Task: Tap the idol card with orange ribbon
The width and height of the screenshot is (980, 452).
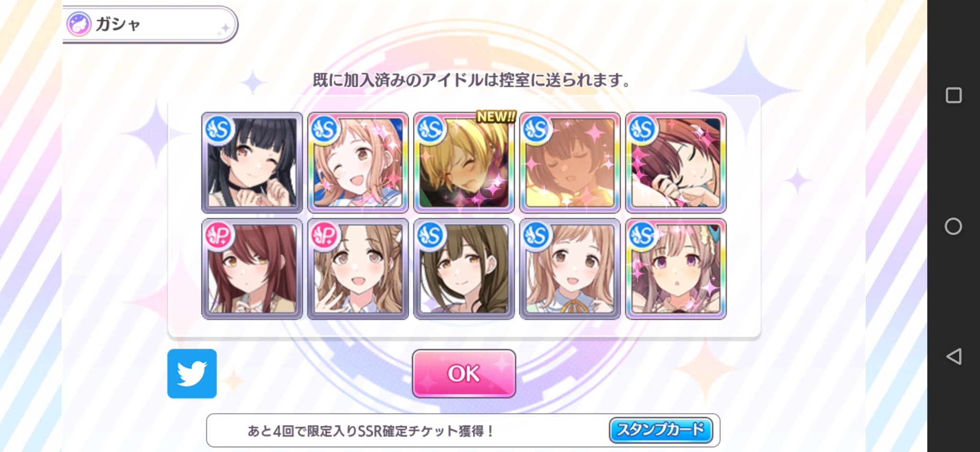Action: [x=570, y=269]
